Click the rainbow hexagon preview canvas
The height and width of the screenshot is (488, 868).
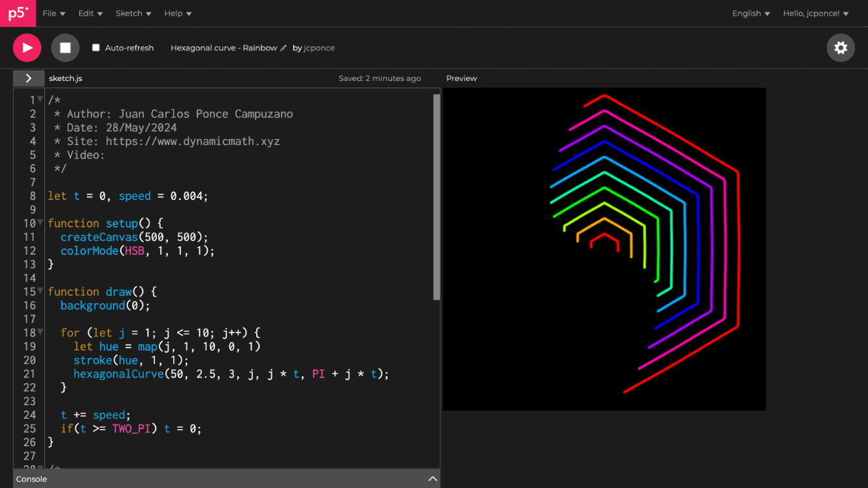click(x=604, y=249)
